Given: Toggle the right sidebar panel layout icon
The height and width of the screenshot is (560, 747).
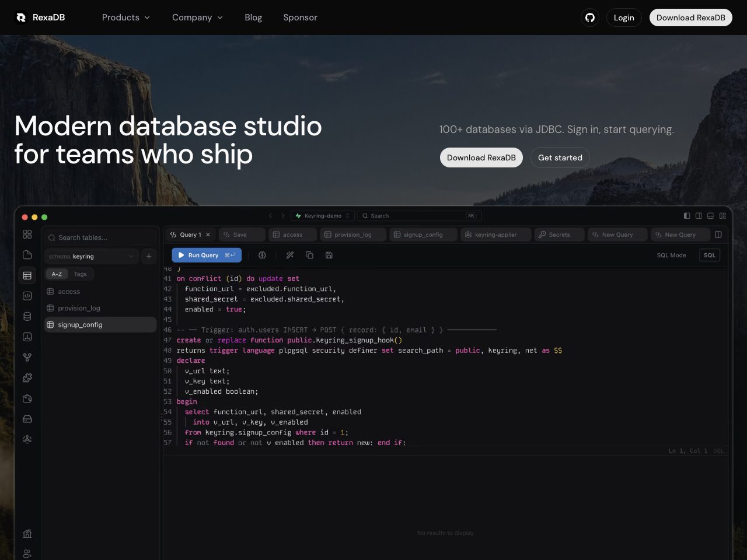Looking at the screenshot, I should click(x=699, y=216).
